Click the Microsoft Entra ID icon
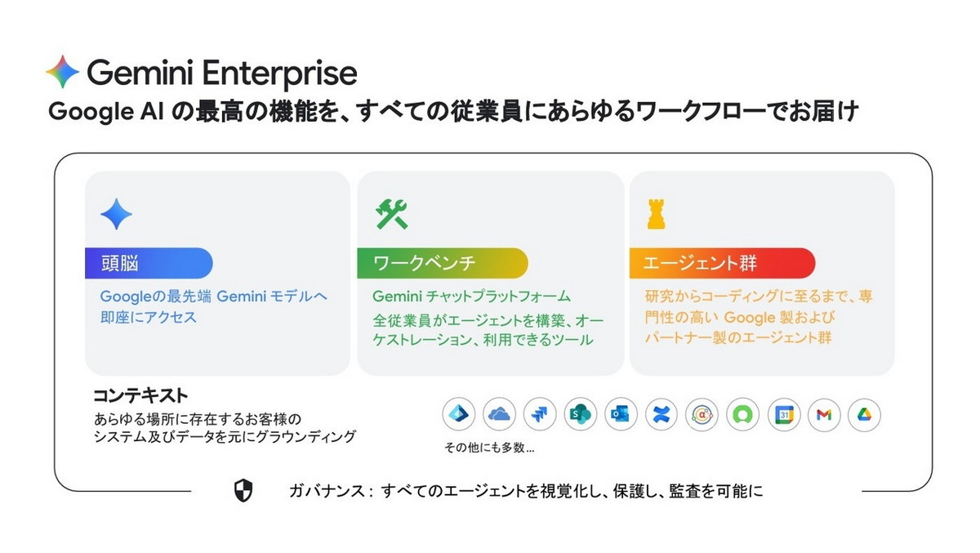This screenshot has height=553, width=980. click(459, 415)
